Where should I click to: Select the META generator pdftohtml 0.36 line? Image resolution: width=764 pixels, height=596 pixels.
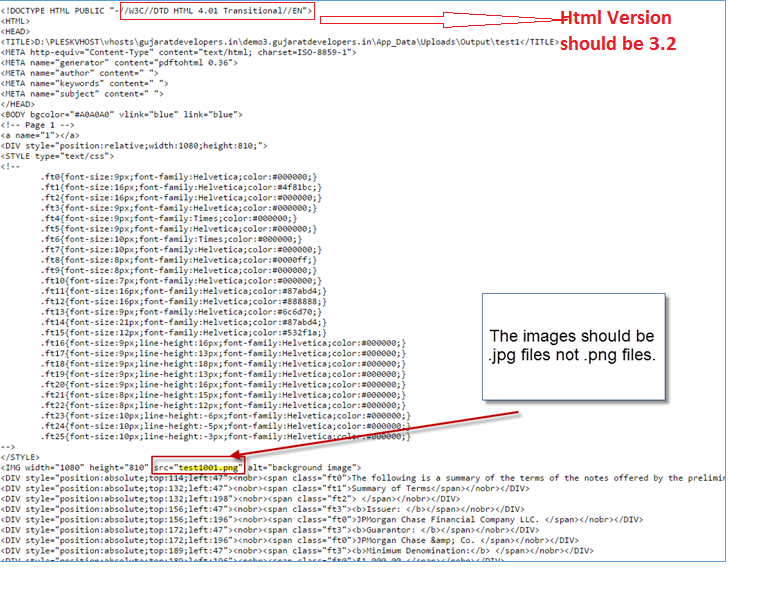pyautogui.click(x=119, y=63)
